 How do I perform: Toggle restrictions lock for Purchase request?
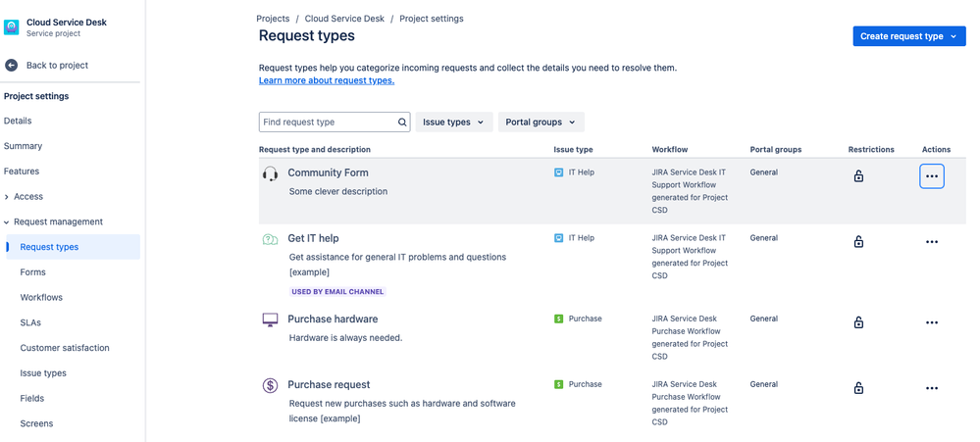[x=858, y=388]
